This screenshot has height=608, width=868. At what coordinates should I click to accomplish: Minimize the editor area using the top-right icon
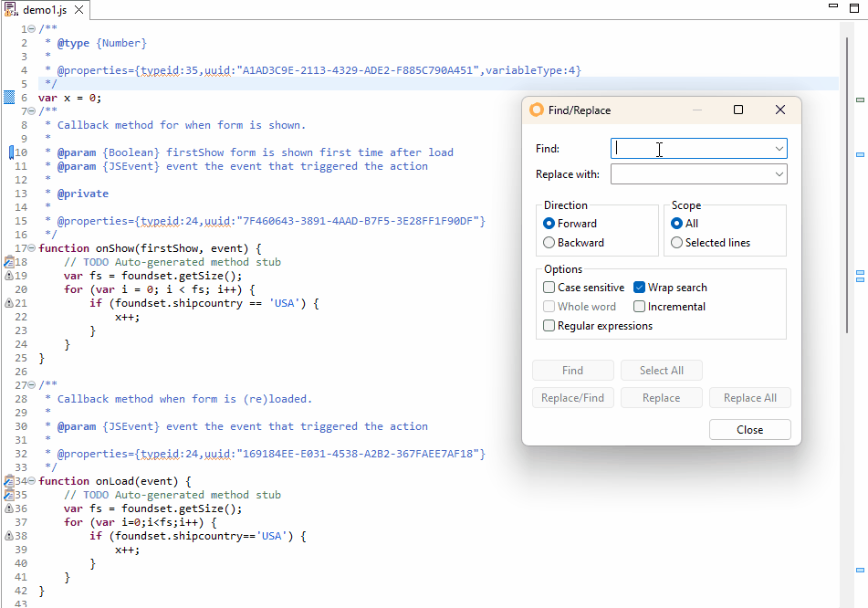tap(833, 5)
